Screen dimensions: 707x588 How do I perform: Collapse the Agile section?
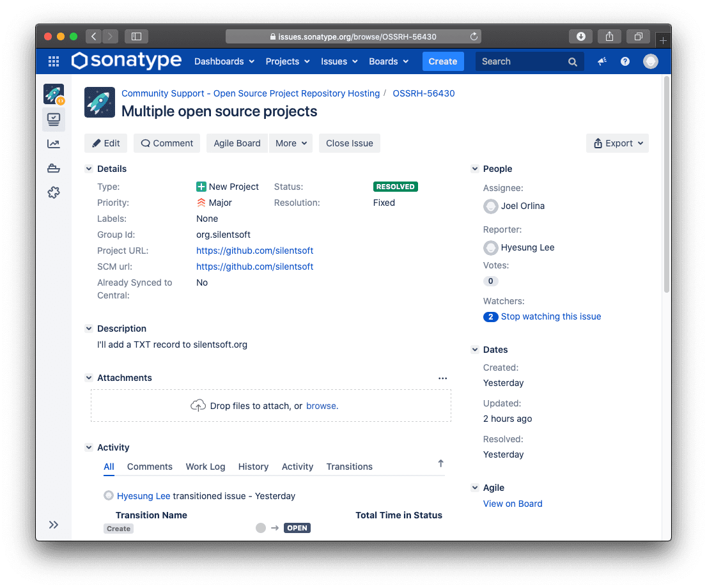pos(475,488)
